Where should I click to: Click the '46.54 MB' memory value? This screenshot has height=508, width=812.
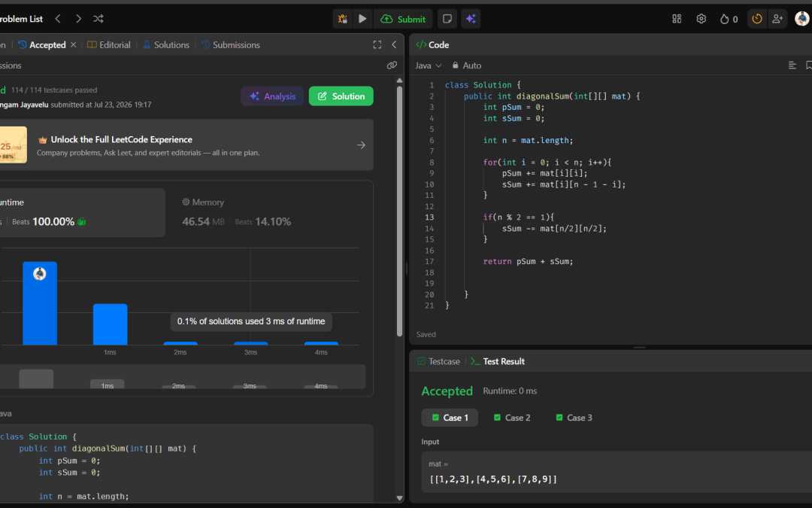coord(203,222)
